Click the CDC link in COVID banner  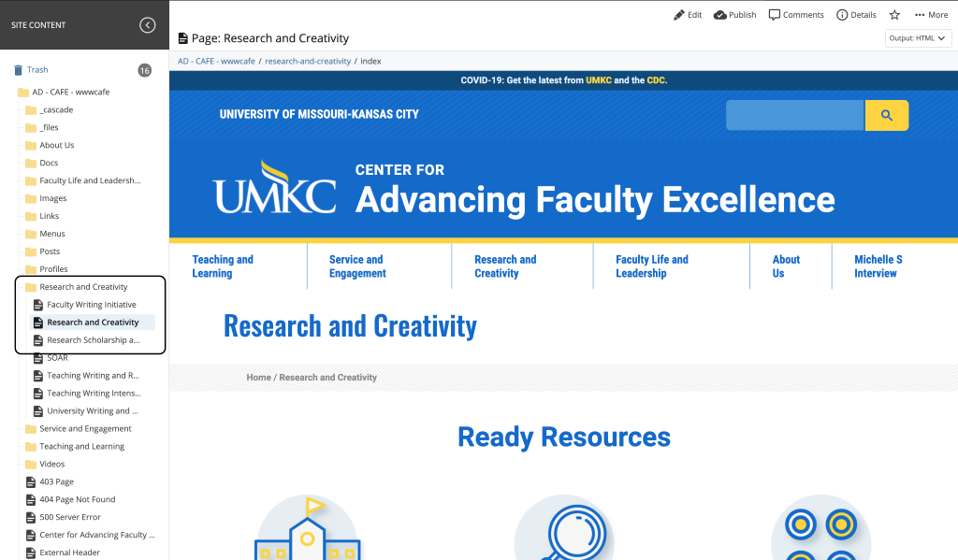coord(656,80)
